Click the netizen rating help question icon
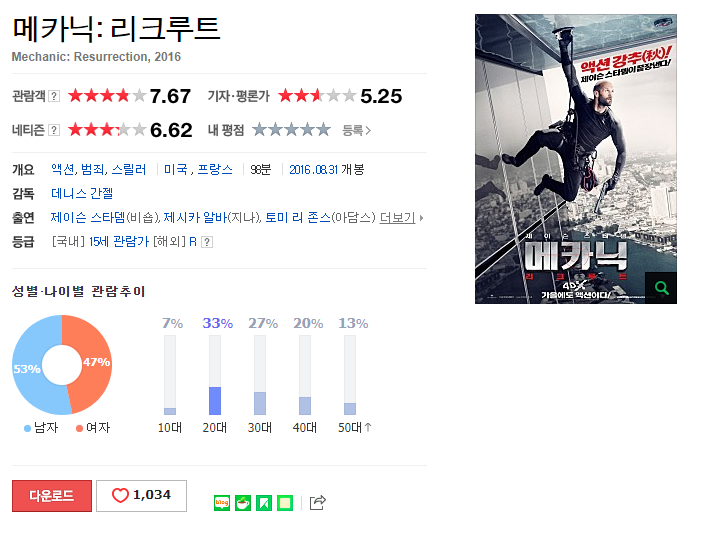This screenshot has height=556, width=702. tap(54, 130)
